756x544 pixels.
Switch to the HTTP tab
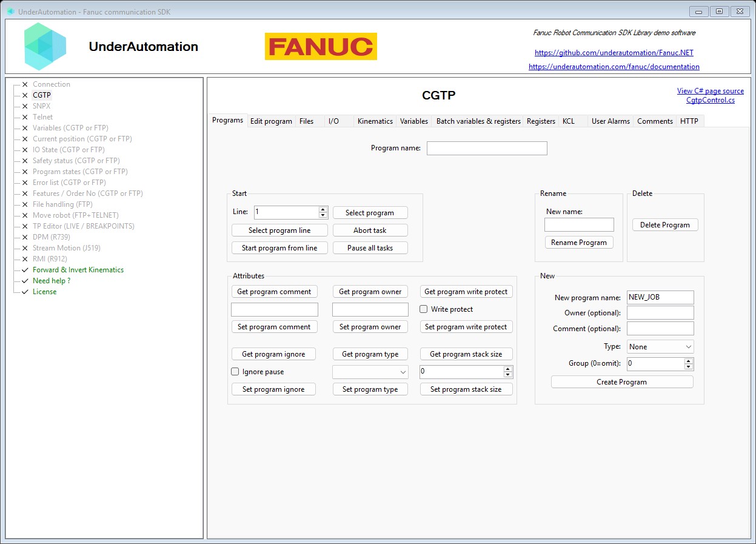coord(689,121)
